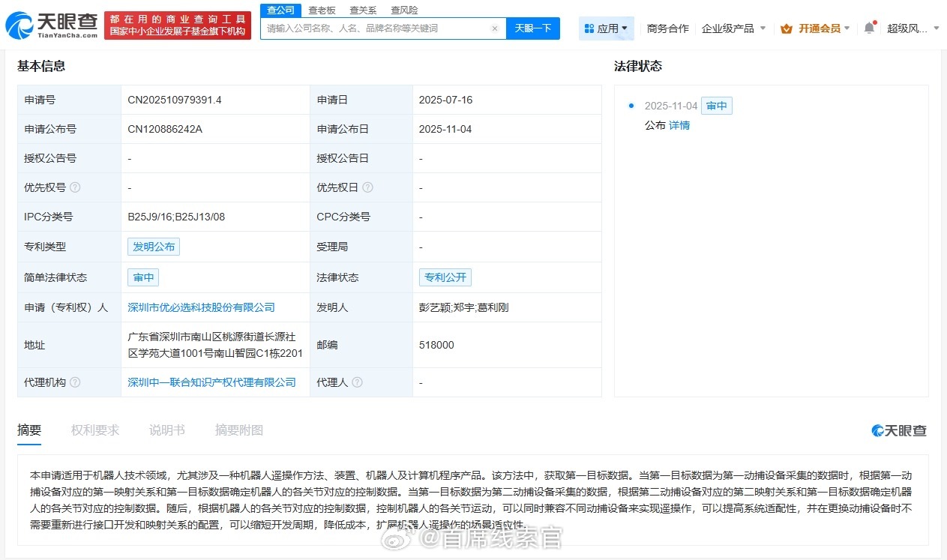Click the 审中 tag in 简单法律状态 row
Viewport: 947px width, 560px height.
[x=143, y=277]
